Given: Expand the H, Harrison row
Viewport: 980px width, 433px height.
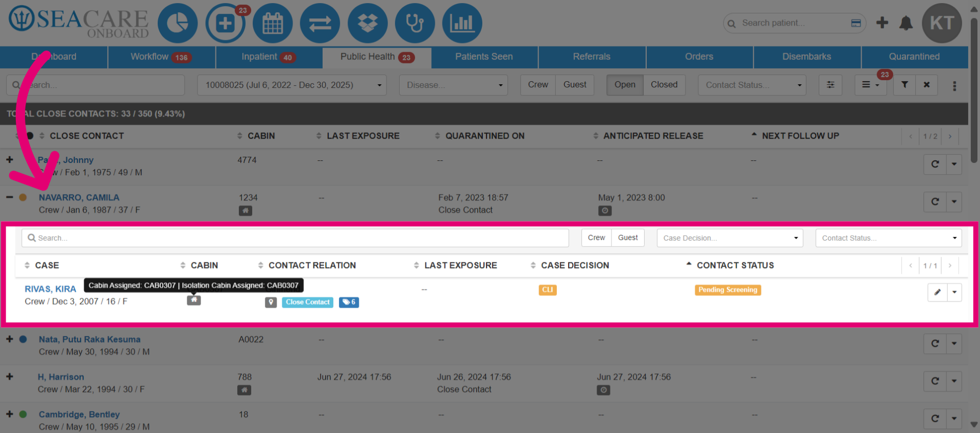Looking at the screenshot, I should click(10, 376).
